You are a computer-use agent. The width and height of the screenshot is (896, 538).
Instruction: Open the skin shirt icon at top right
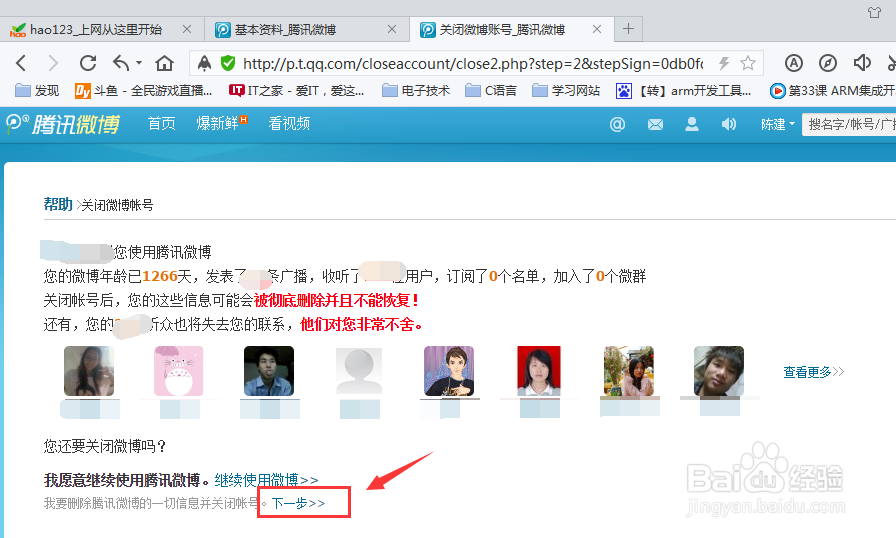[874, 12]
